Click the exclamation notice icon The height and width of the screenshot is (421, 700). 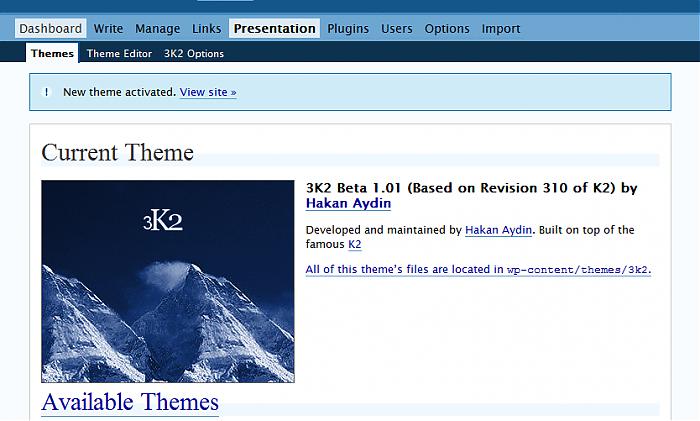click(x=46, y=92)
